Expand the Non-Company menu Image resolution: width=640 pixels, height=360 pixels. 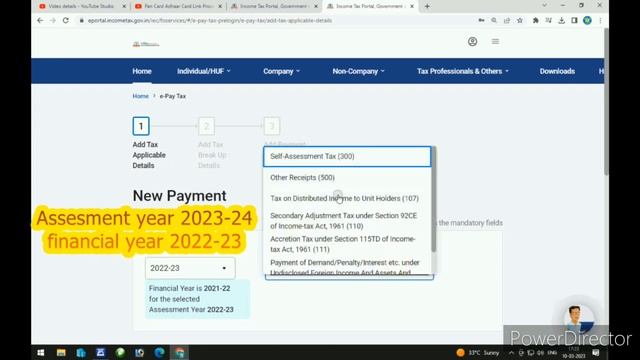[x=358, y=71]
